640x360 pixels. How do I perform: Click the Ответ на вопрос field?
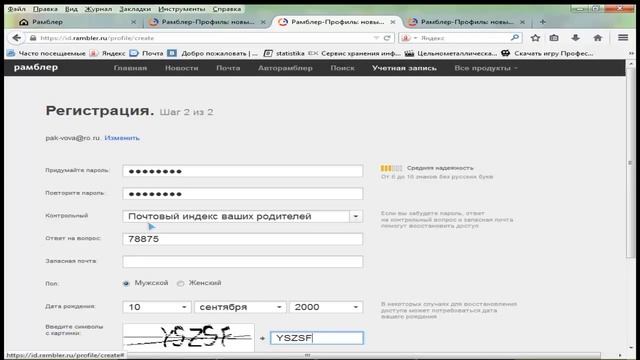[x=242, y=239]
